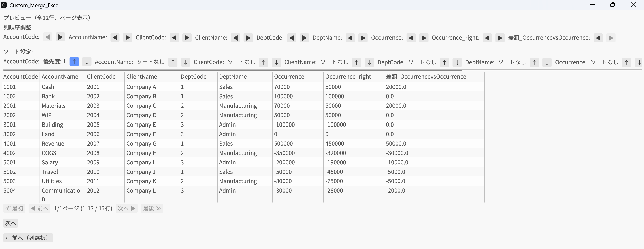Click the Occurrence column header
The image size is (644, 249).
289,77
